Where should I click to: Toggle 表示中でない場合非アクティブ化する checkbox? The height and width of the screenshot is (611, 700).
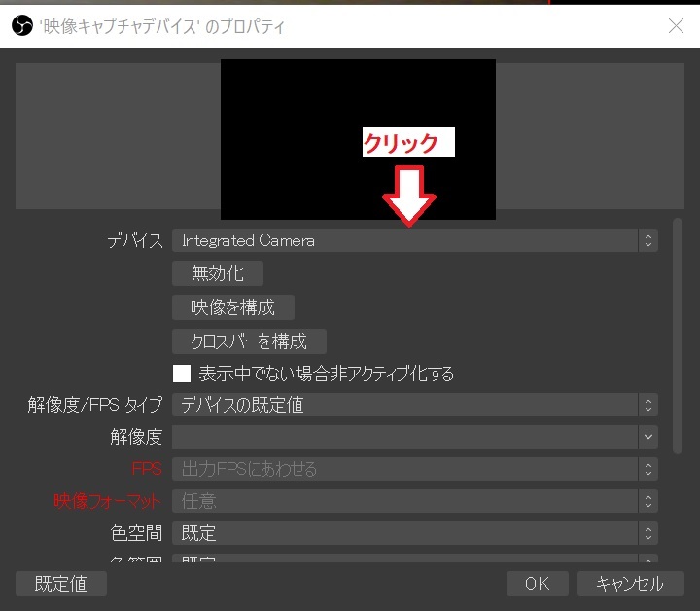click(182, 374)
